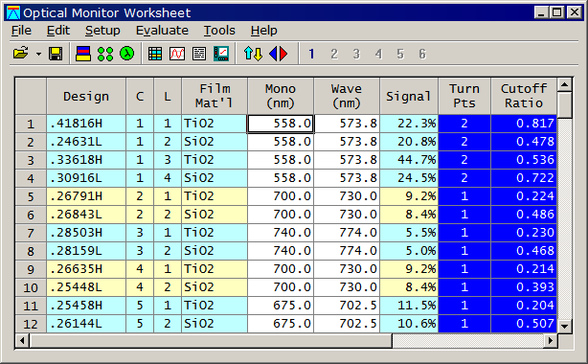The width and height of the screenshot is (588, 364).
Task: Open the Tools menu
Action: coord(219,31)
